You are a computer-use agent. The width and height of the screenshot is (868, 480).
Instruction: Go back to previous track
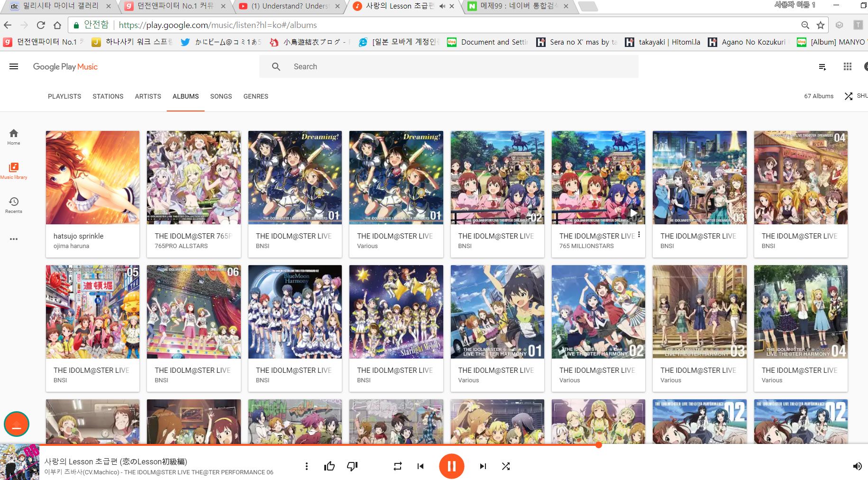click(x=420, y=466)
